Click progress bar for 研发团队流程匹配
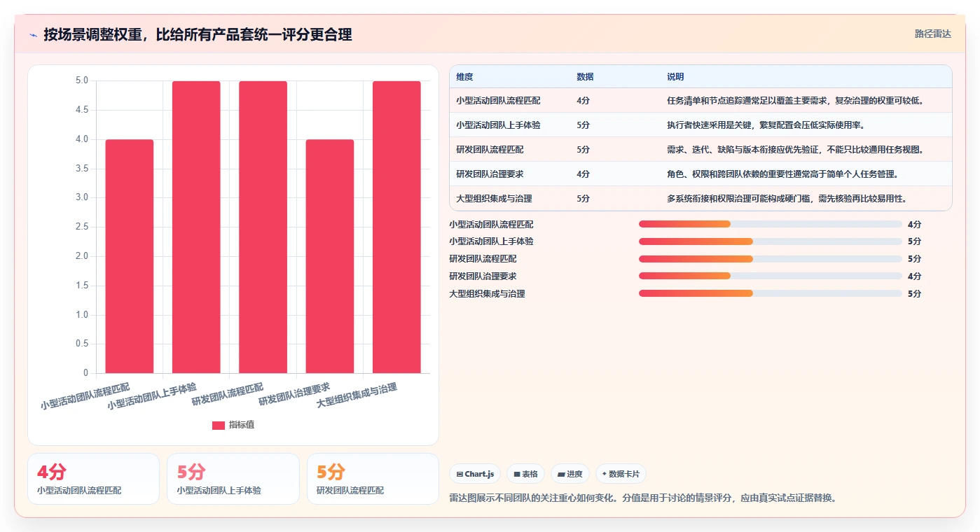 pos(770,259)
